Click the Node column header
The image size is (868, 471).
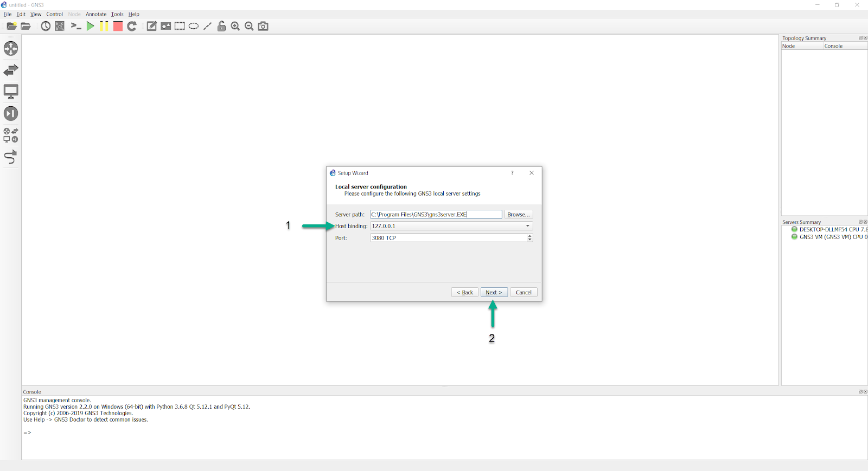point(802,46)
